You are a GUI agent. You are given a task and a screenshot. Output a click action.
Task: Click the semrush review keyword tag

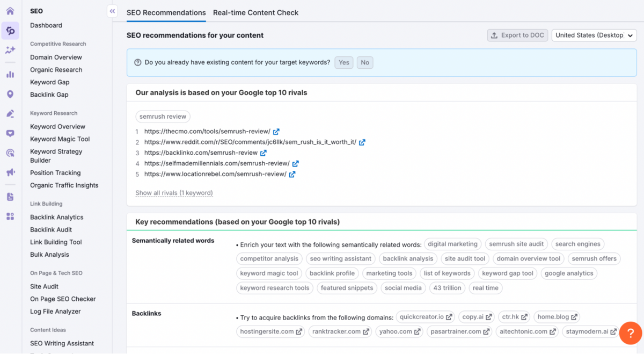(163, 117)
